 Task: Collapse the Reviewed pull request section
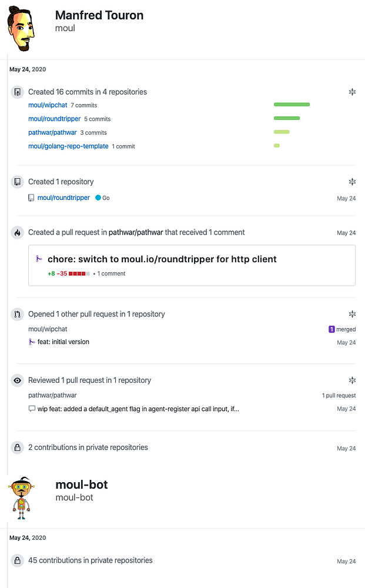tap(352, 380)
